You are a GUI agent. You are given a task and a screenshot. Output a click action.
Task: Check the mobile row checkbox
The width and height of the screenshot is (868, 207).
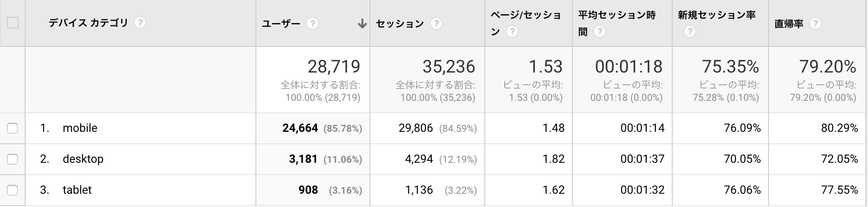click(x=13, y=128)
